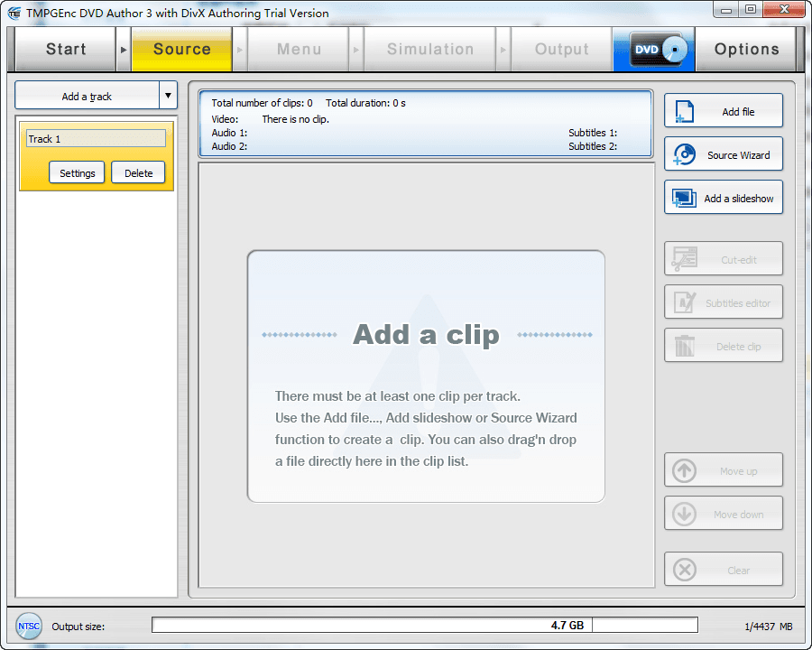Minimize the TMPGEnc window

(726, 10)
